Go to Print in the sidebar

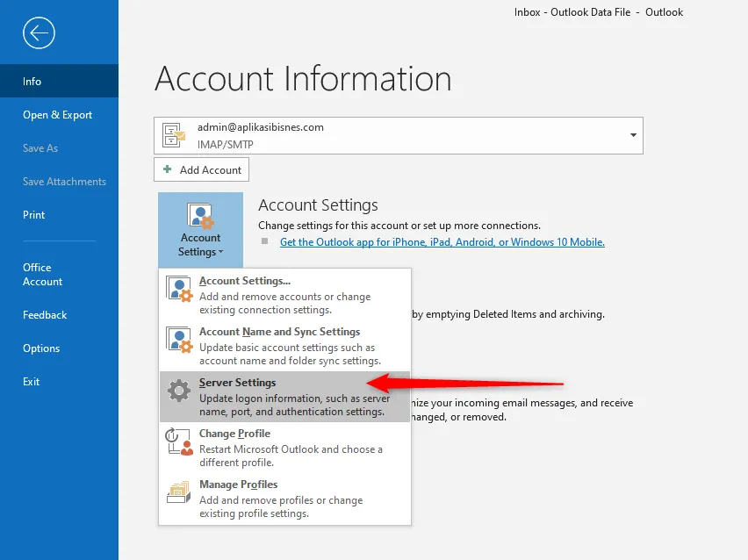59,215
